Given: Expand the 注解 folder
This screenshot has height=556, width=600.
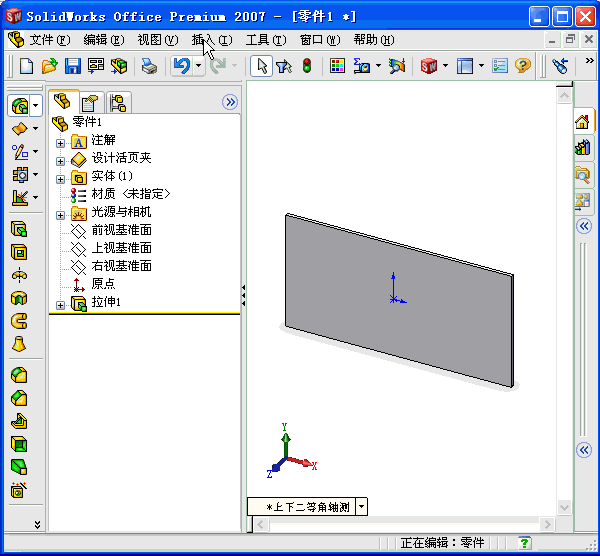Looking at the screenshot, I should (60, 143).
